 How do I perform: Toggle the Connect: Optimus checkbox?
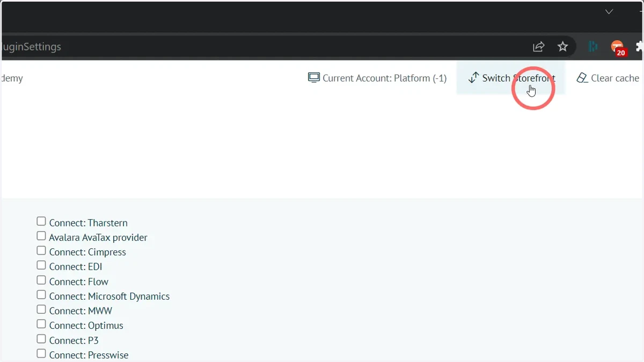click(41, 324)
